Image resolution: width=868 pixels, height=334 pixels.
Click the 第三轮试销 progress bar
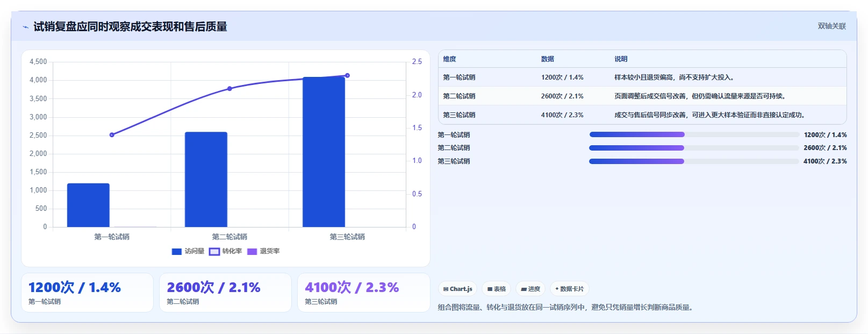click(x=694, y=161)
